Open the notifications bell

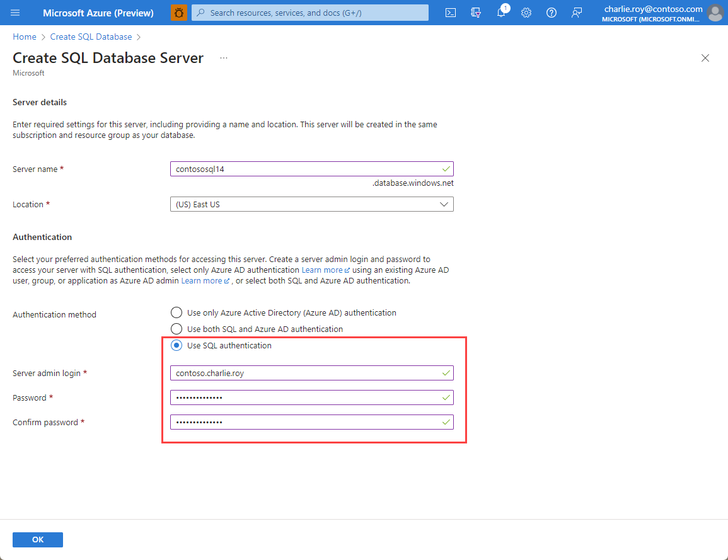click(502, 13)
